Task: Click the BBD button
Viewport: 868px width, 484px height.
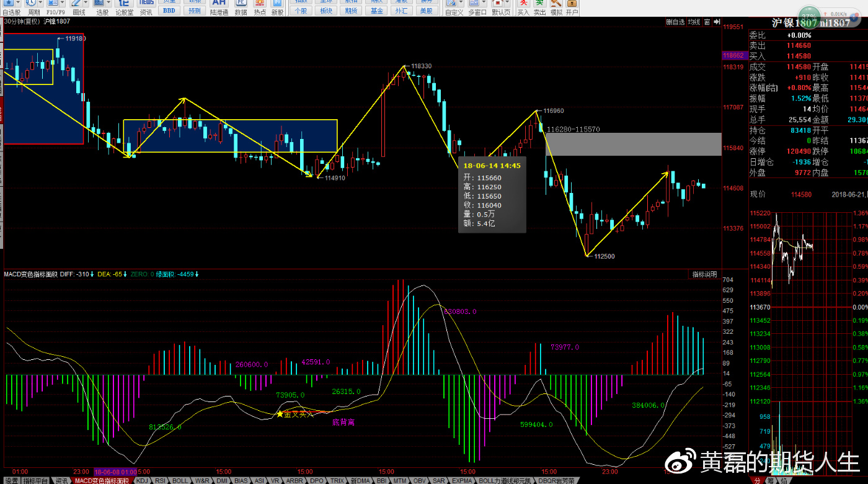Action: 169,11
